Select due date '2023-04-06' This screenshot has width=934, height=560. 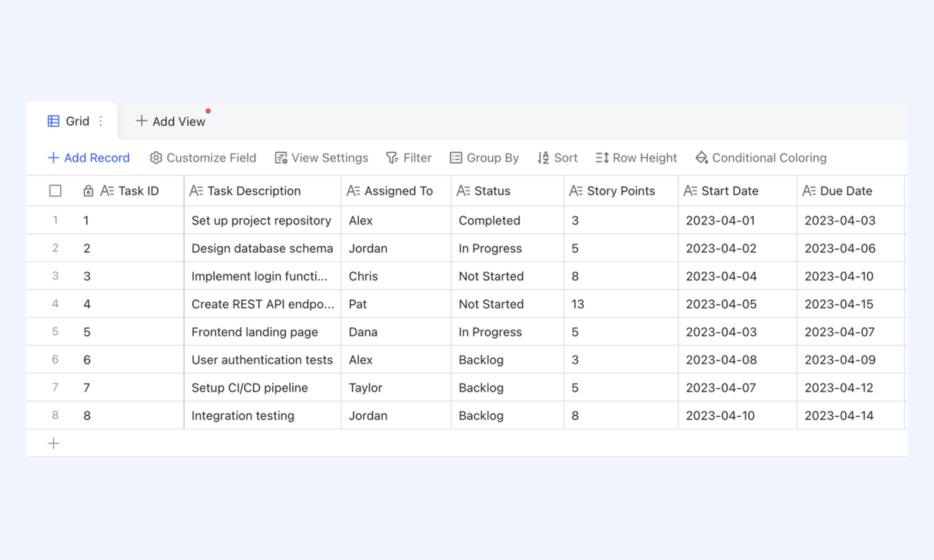pyautogui.click(x=851, y=248)
